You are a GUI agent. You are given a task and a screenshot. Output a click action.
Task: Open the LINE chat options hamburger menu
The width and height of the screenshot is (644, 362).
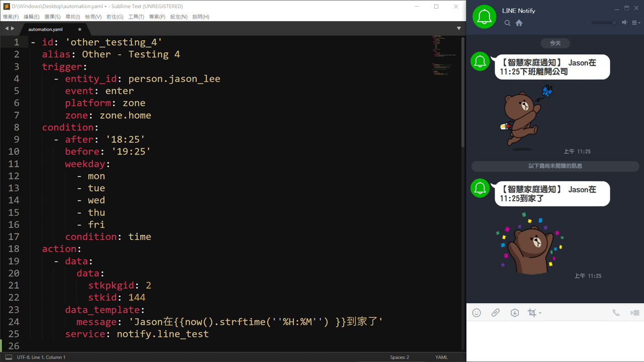coord(636,23)
